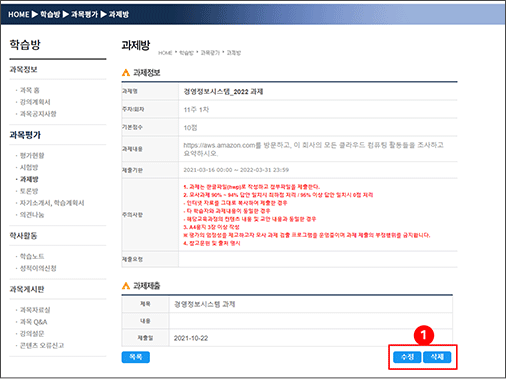Open 과목자료실 in the sidebar

pyautogui.click(x=35, y=310)
